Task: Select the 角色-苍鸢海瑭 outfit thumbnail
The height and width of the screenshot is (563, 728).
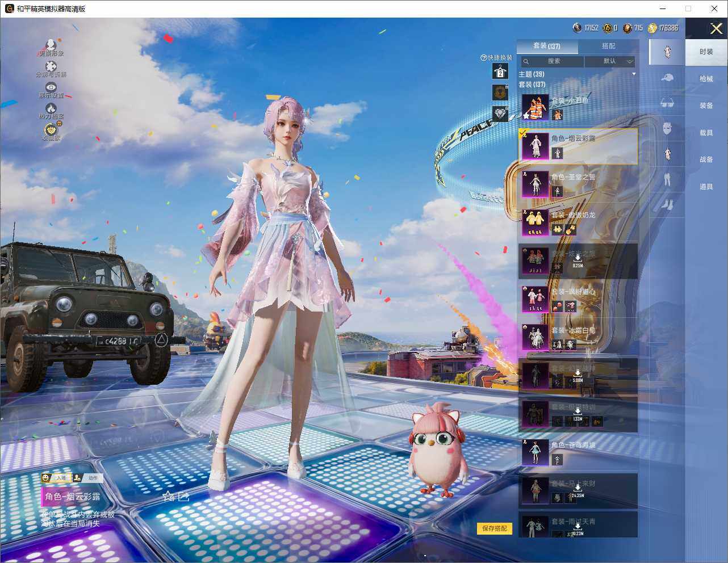Action: [535, 452]
